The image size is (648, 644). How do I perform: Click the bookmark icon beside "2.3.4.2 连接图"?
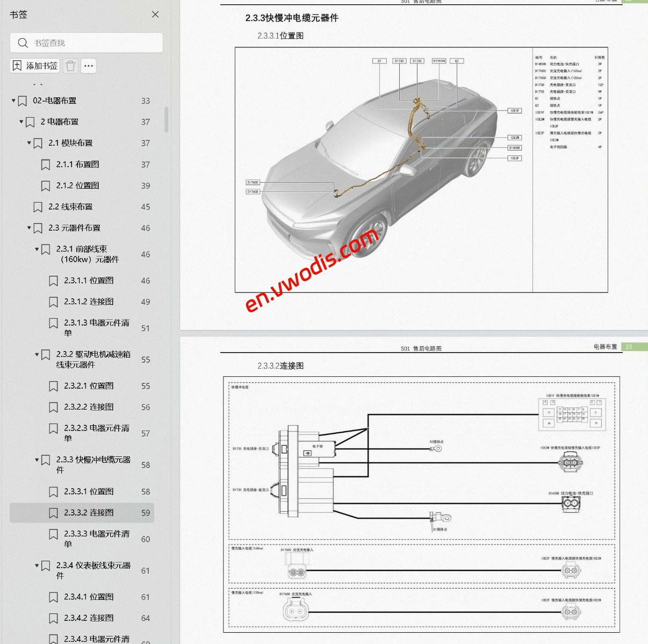[x=53, y=618]
